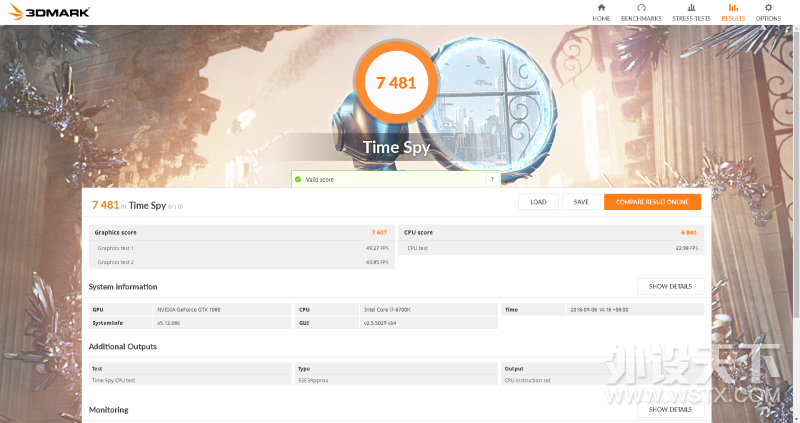Viewport: 800px width, 423px height.
Task: Click the green Valid score checkmark
Action: [298, 179]
